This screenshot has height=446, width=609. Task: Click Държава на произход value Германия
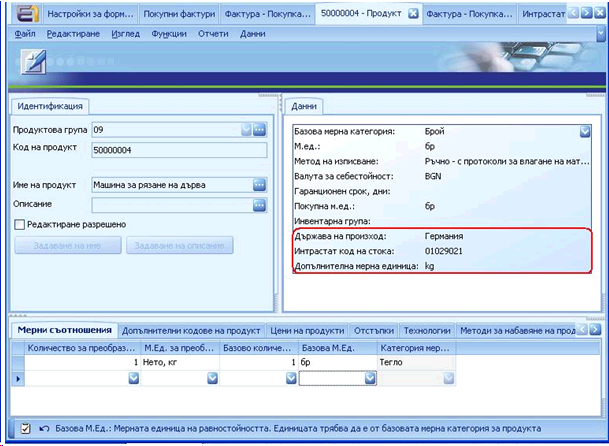(x=444, y=236)
